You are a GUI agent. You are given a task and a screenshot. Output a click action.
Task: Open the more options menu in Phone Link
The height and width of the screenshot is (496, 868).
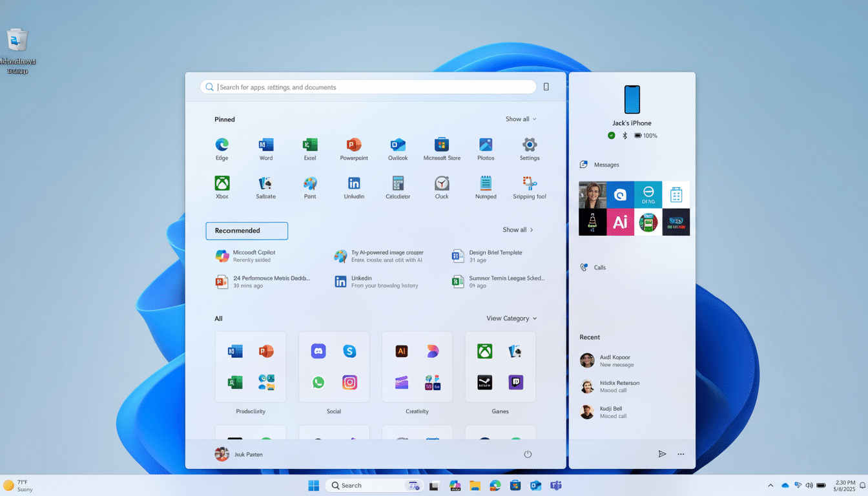click(x=681, y=454)
